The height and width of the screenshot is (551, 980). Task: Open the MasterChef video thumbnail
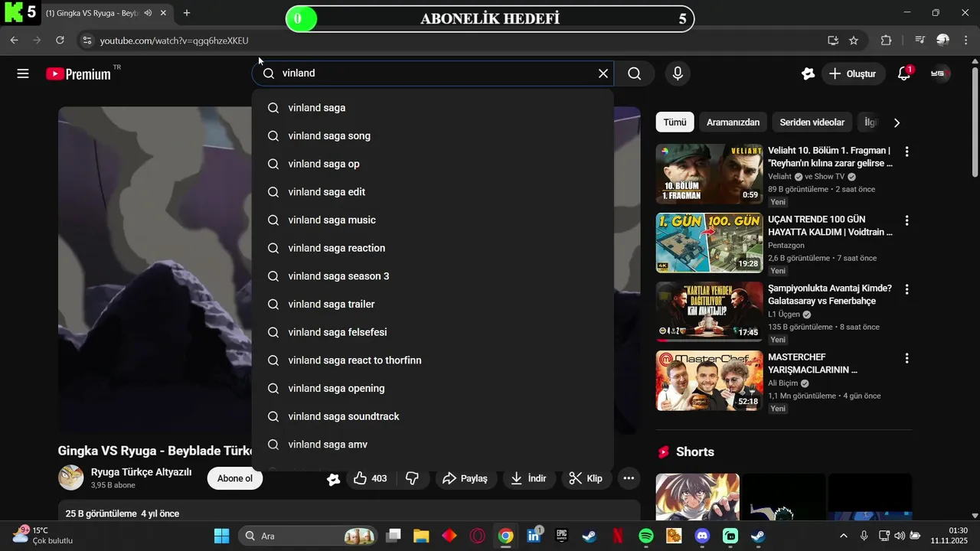(x=709, y=380)
